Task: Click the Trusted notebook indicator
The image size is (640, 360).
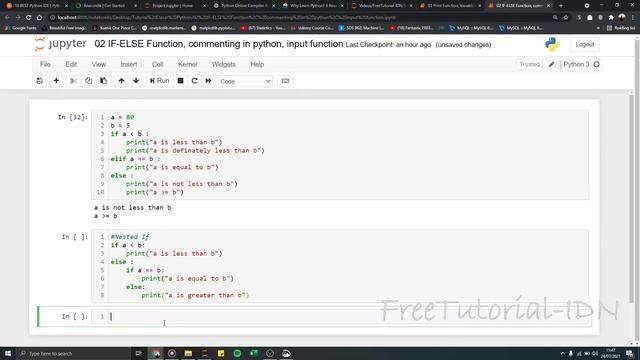Action: [x=529, y=64]
